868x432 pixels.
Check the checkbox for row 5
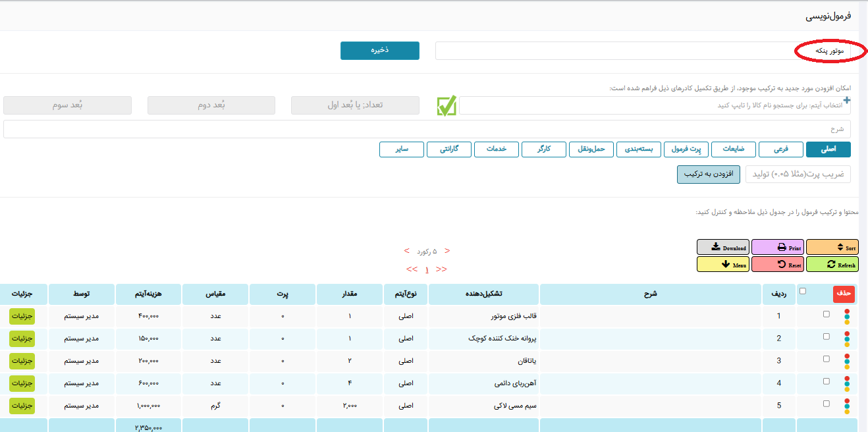[827, 404]
